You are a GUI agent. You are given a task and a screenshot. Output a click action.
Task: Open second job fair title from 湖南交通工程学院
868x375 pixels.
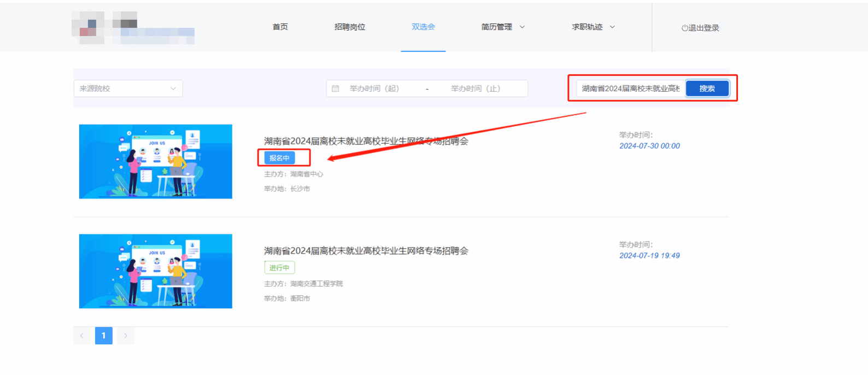tap(366, 251)
